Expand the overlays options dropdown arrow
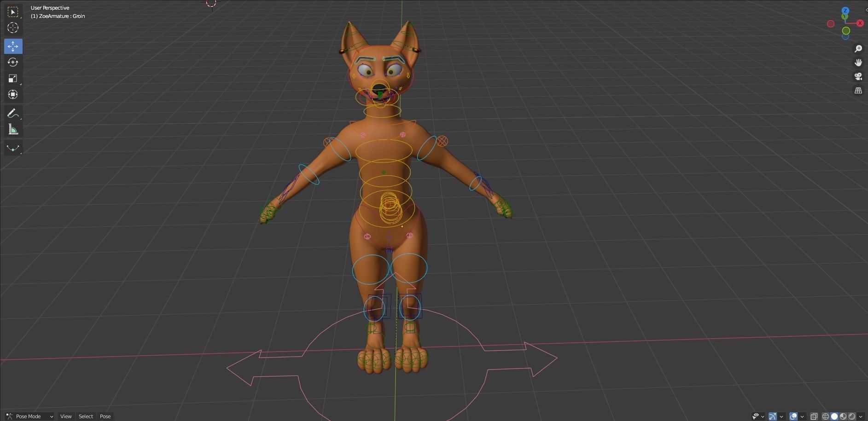This screenshot has width=868, height=421. (x=802, y=416)
